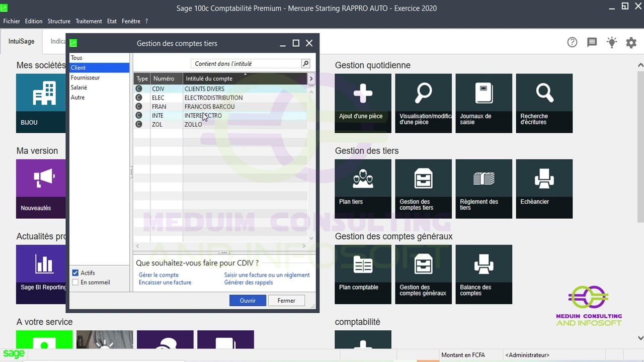This screenshot has height=362, width=644.
Task: Click the Ouvrir button
Action: tap(248, 300)
